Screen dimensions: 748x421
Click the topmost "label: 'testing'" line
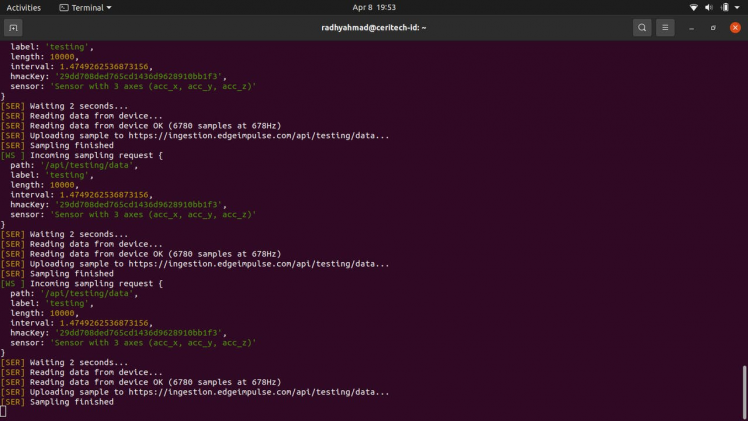click(x=52, y=47)
